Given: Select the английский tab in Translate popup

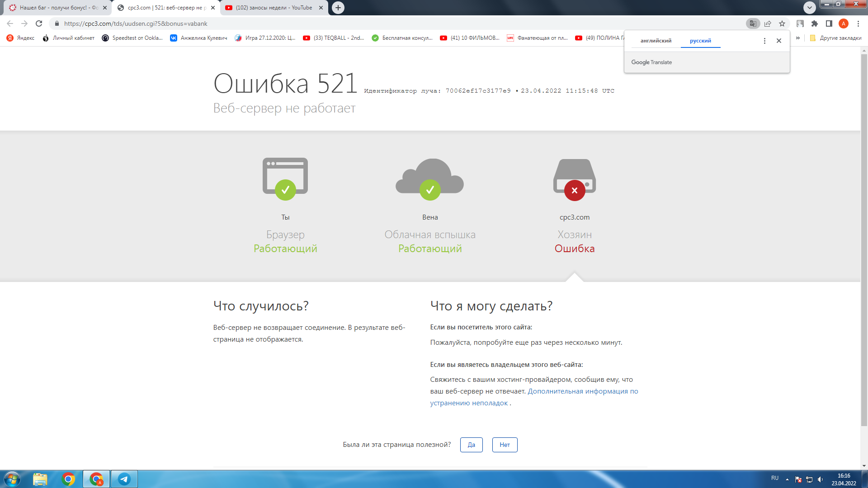Looking at the screenshot, I should click(x=656, y=41).
